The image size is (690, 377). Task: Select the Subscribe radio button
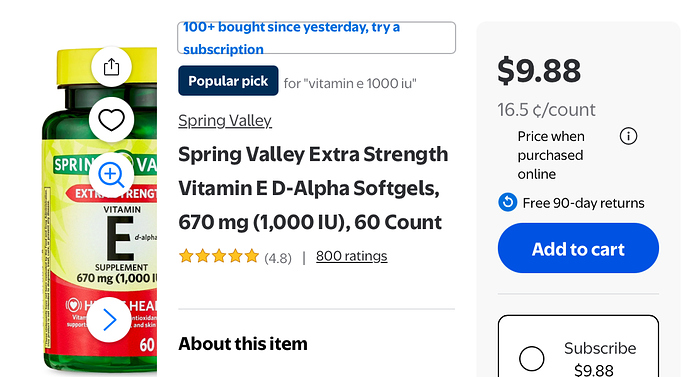click(x=532, y=359)
